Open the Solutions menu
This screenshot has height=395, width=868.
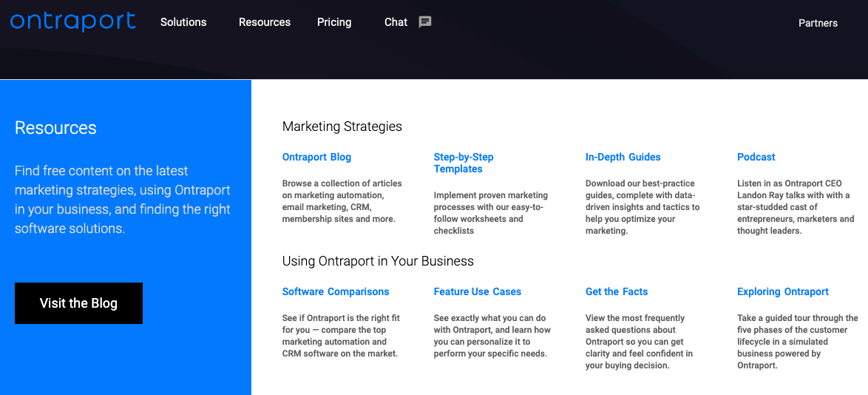(x=183, y=22)
